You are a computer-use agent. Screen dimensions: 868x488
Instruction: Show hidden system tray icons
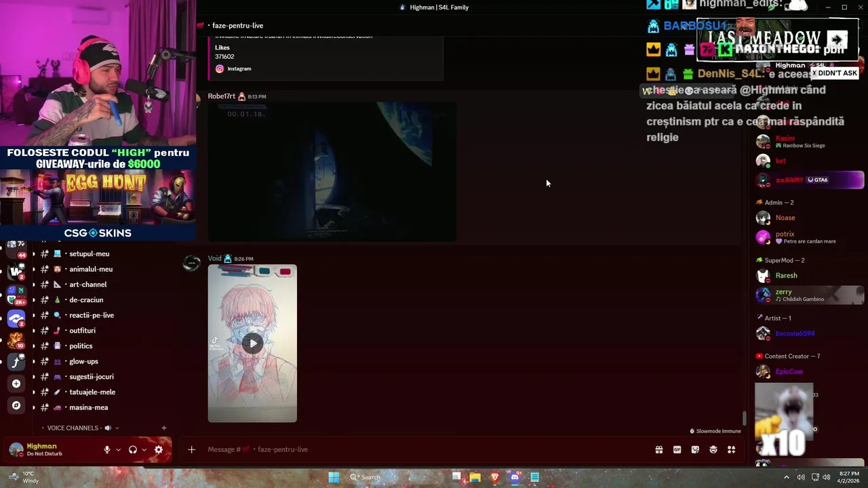pyautogui.click(x=787, y=477)
